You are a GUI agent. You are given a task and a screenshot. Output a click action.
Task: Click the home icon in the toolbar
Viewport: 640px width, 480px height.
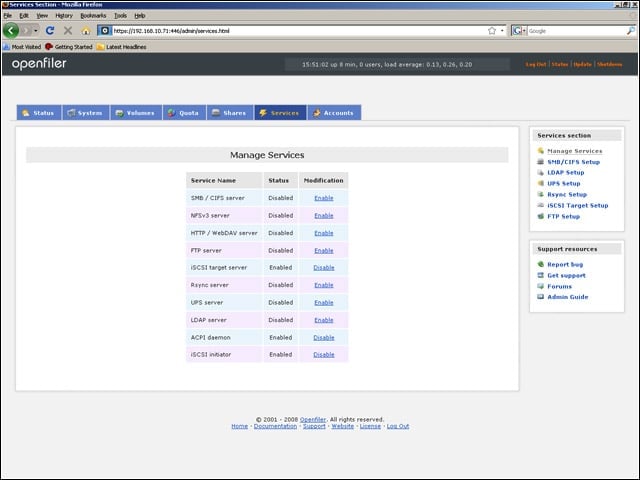point(86,31)
